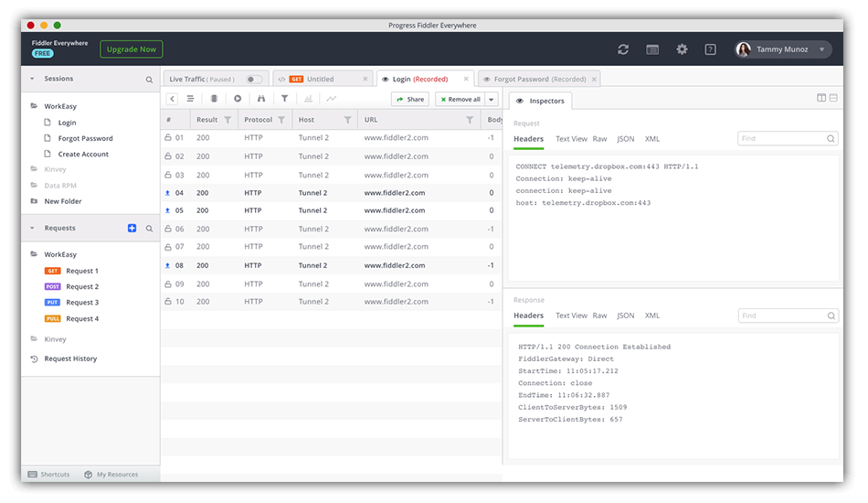Search sessions with magnifier icon
Image resolution: width=868 pixels, height=503 pixels.
coord(149,80)
